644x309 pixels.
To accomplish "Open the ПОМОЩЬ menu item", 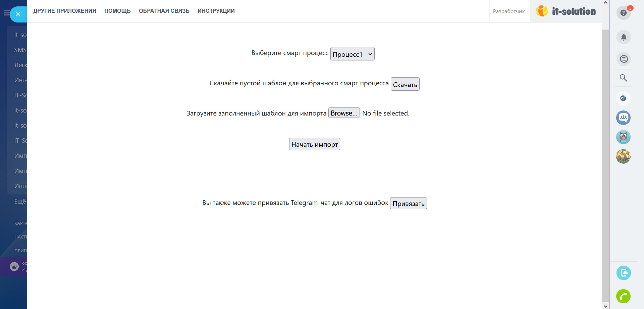I will [117, 11].
